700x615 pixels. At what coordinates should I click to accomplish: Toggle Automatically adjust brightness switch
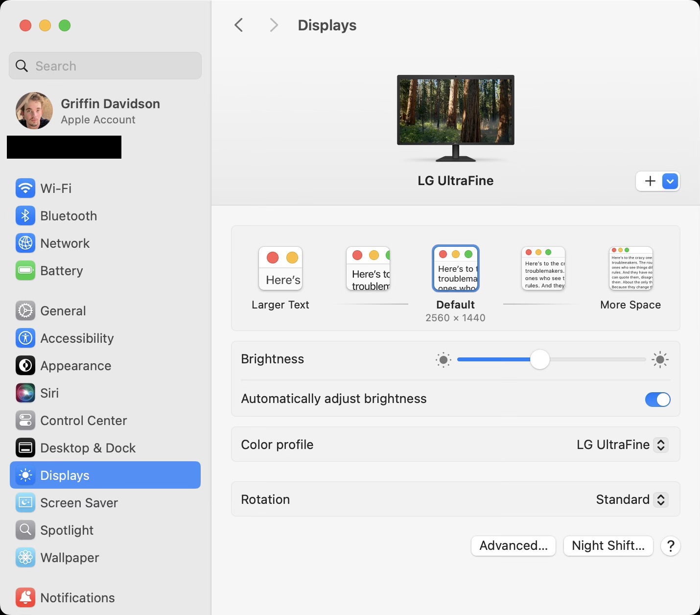click(657, 400)
